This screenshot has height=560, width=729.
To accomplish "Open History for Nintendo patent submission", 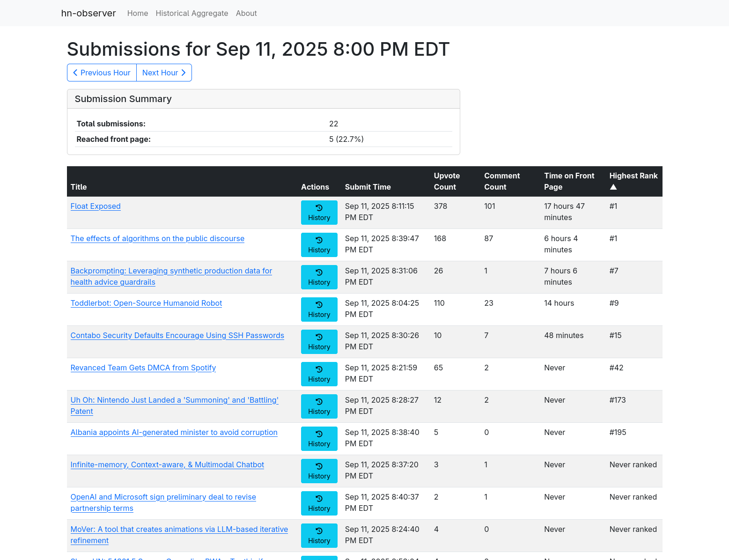I will [319, 406].
